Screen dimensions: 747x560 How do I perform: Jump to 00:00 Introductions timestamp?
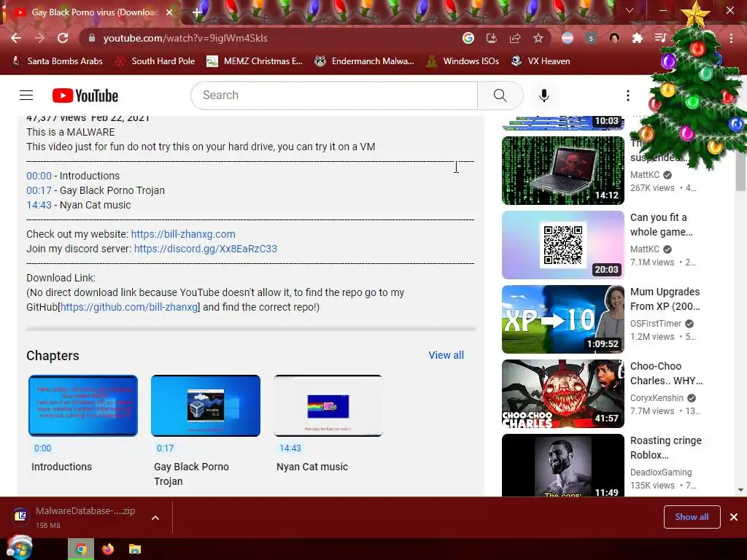point(39,176)
